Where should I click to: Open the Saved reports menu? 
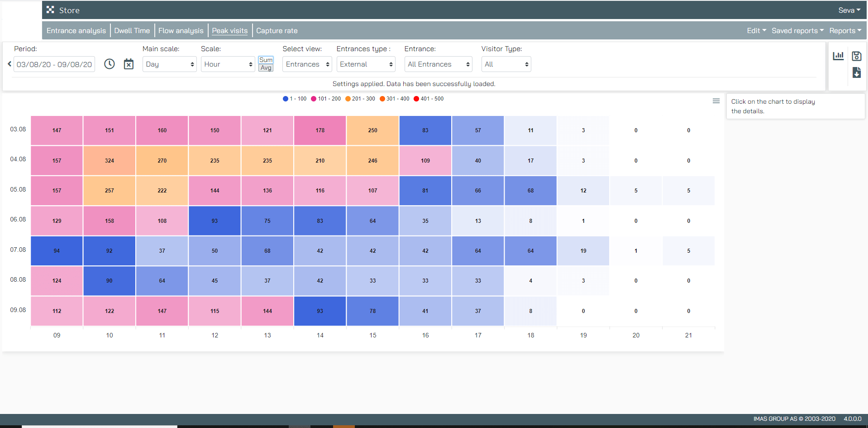tap(797, 31)
